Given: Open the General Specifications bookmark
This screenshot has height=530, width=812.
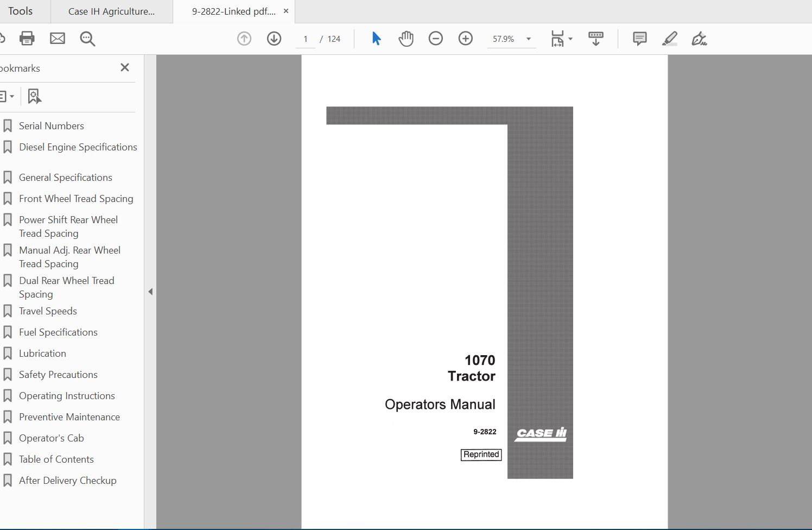Looking at the screenshot, I should click(66, 178).
